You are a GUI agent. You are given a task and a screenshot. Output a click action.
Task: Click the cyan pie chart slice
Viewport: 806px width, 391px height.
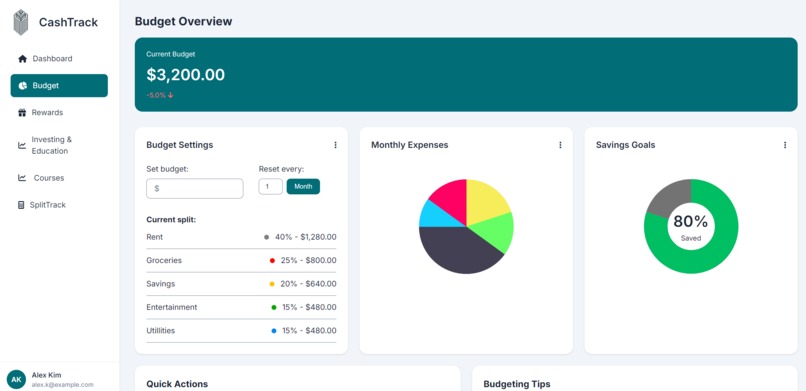[436, 216]
